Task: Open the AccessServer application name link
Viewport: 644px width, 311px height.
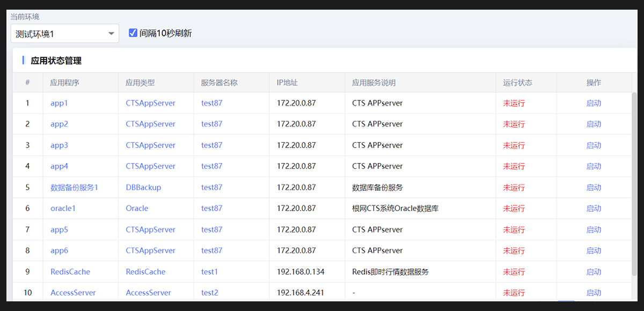Action: pos(73,293)
